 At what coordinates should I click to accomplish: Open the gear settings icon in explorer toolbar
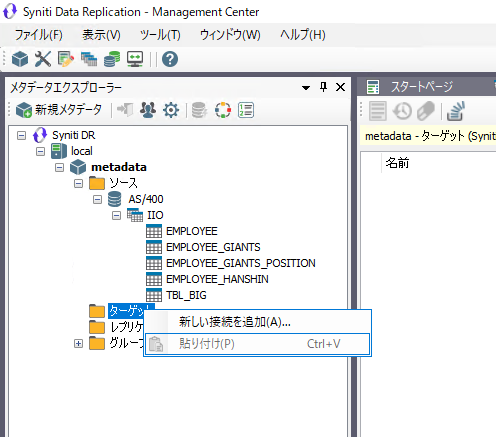171,110
